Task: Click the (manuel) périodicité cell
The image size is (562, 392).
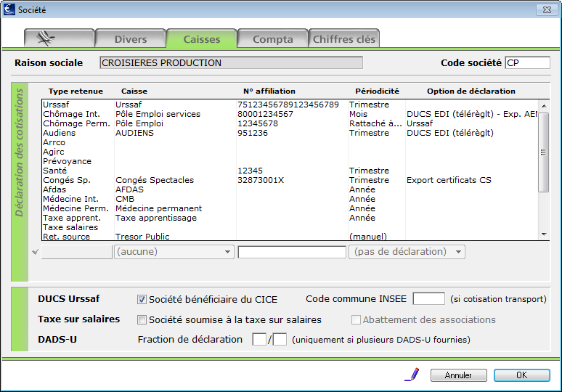Action: click(368, 237)
